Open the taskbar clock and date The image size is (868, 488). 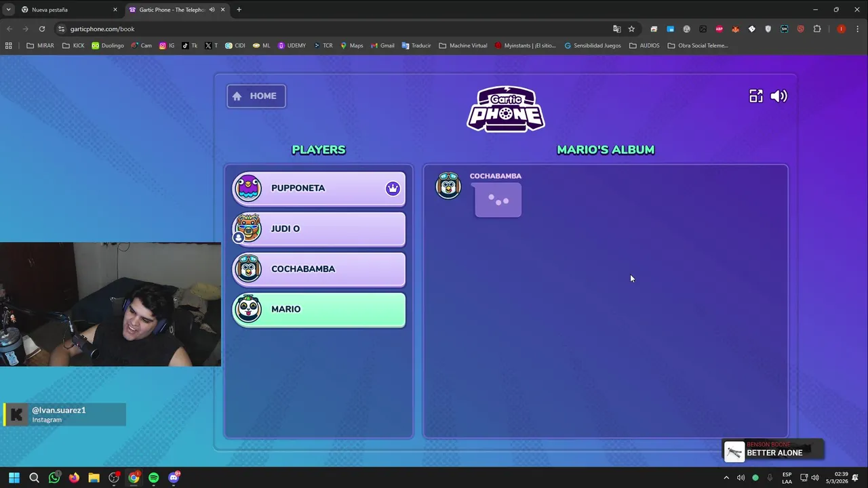(x=837, y=478)
